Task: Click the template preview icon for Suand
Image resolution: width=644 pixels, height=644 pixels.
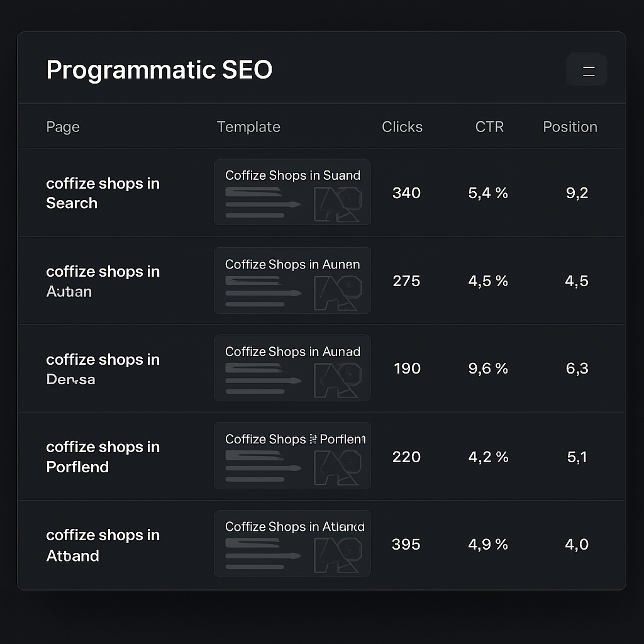Action: pyautogui.click(x=340, y=204)
